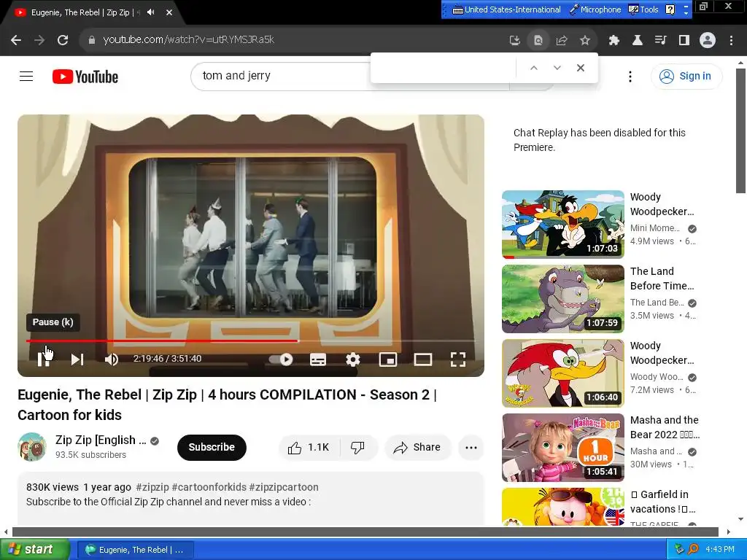Open the #zipzipcartoon hashtag
Image resolution: width=747 pixels, height=560 pixels.
(x=284, y=487)
